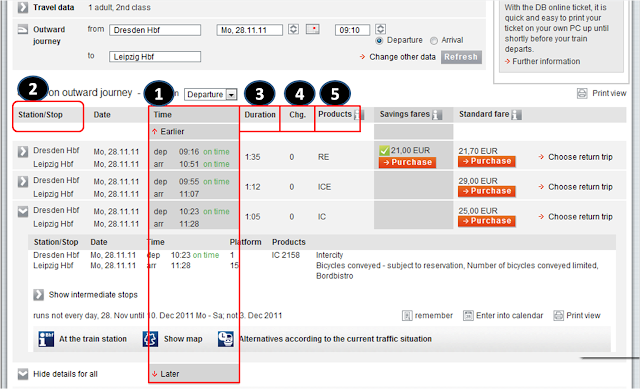640x389 pixels.
Task: Open At the train station icon
Action: tap(46, 339)
